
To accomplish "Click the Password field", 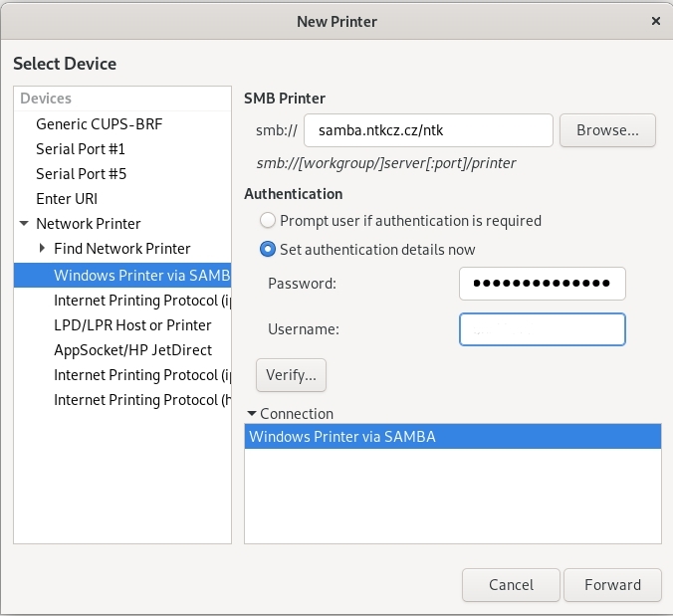I will click(542, 284).
